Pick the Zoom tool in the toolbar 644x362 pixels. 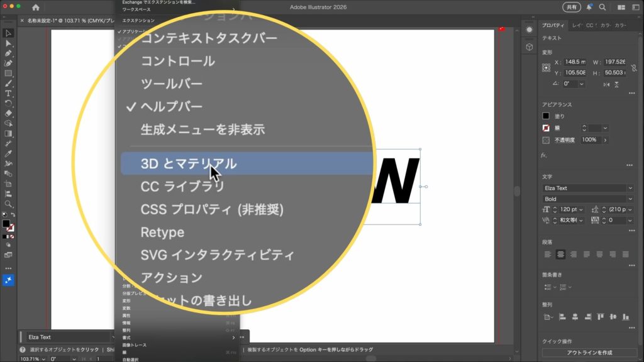coord(8,204)
